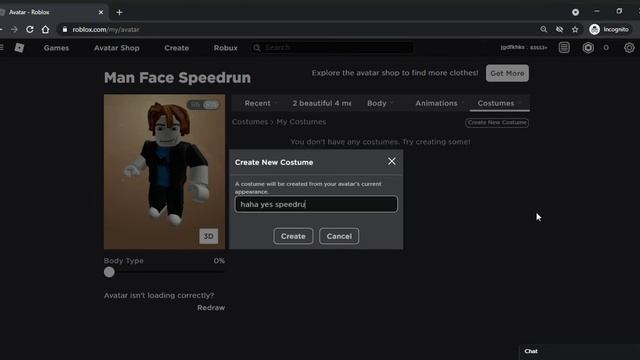This screenshot has width=640, height=360.
Task: Open Games in the navbar
Action: click(x=56, y=48)
